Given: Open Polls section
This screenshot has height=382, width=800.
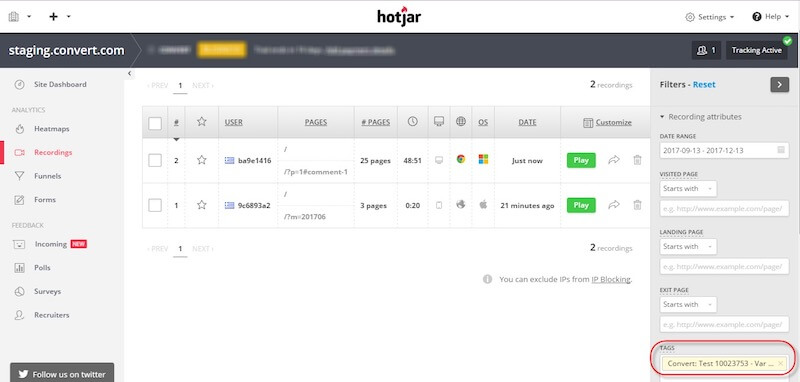Looking at the screenshot, I should coord(42,268).
